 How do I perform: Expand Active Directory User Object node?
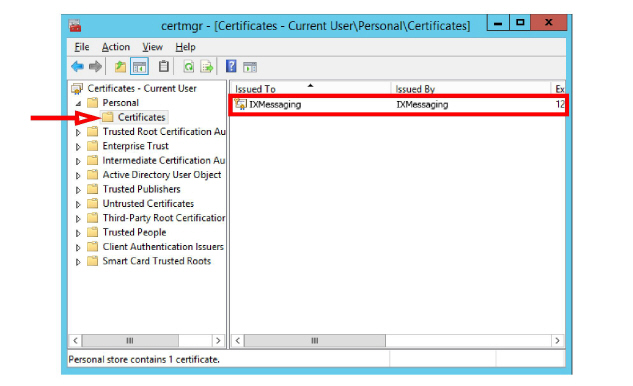click(78, 175)
